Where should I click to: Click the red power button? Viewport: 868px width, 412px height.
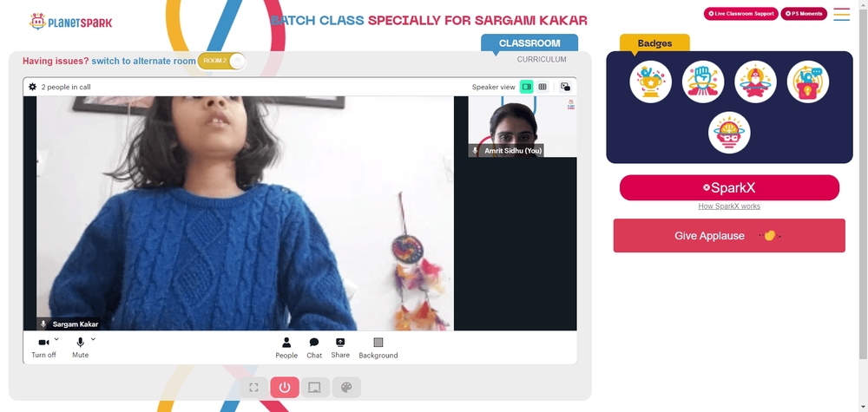point(285,388)
